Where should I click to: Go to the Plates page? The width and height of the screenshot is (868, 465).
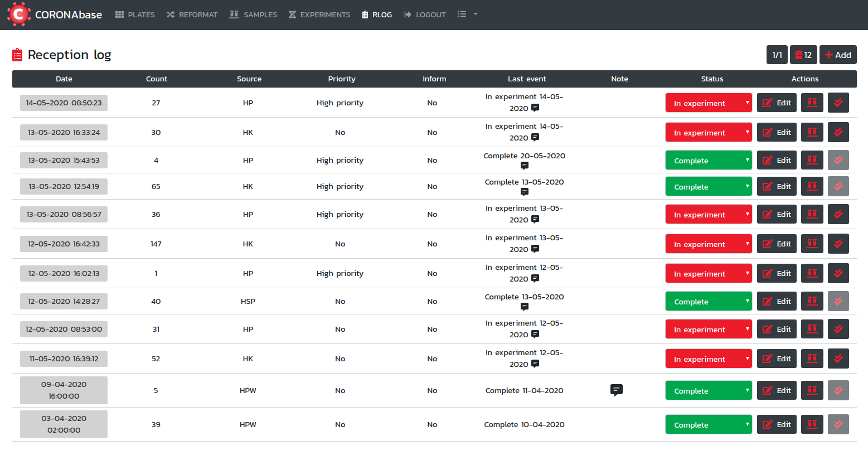(135, 14)
